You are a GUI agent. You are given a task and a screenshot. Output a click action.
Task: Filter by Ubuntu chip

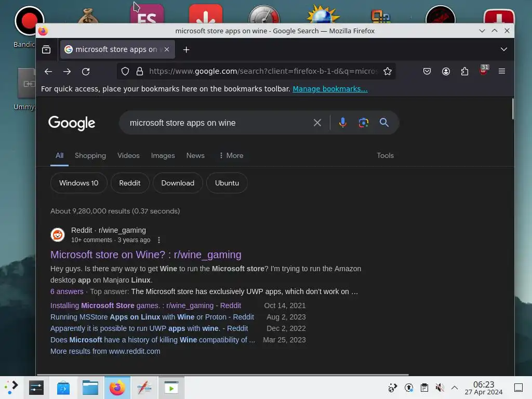(227, 183)
